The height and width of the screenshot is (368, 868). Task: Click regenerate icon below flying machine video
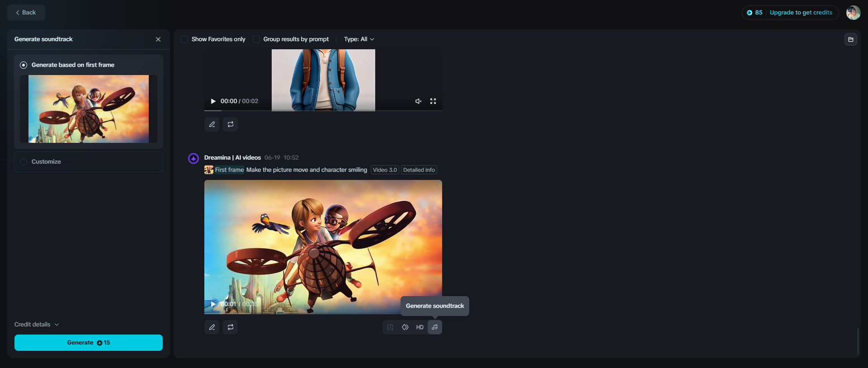[x=231, y=327]
